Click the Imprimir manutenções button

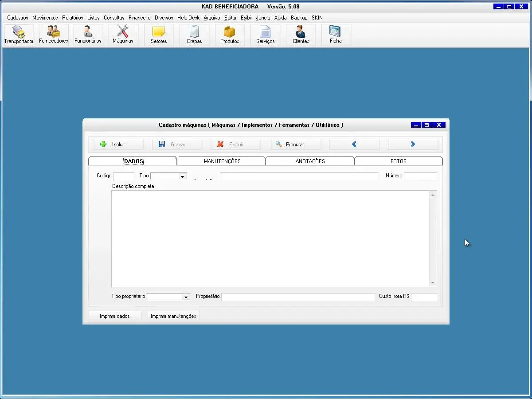point(173,316)
